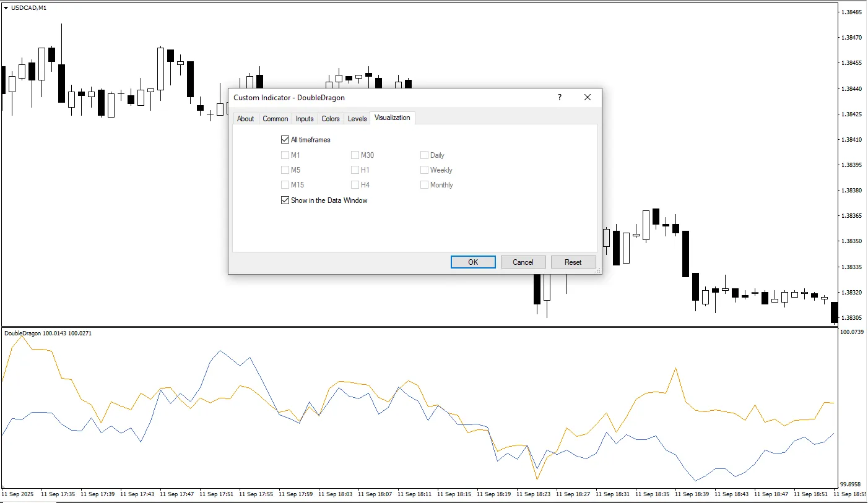The width and height of the screenshot is (868, 503).
Task: Uncheck the All timeframes checkbox
Action: tap(285, 140)
